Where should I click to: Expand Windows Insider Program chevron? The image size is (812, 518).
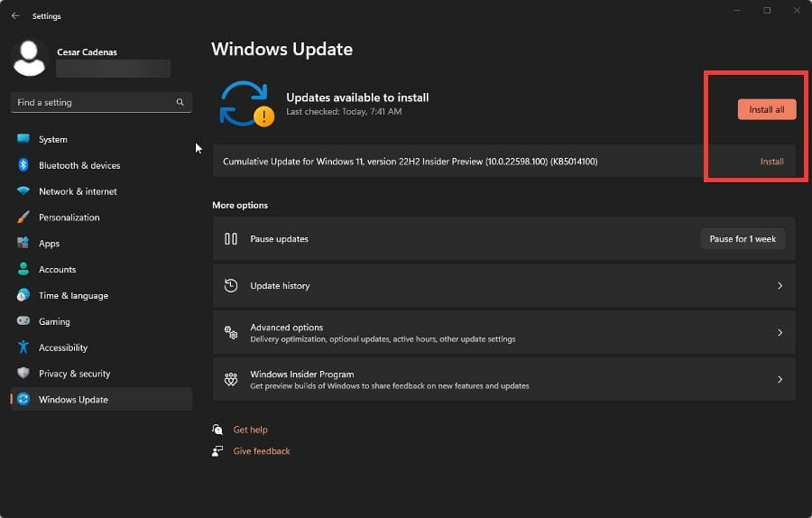point(780,379)
